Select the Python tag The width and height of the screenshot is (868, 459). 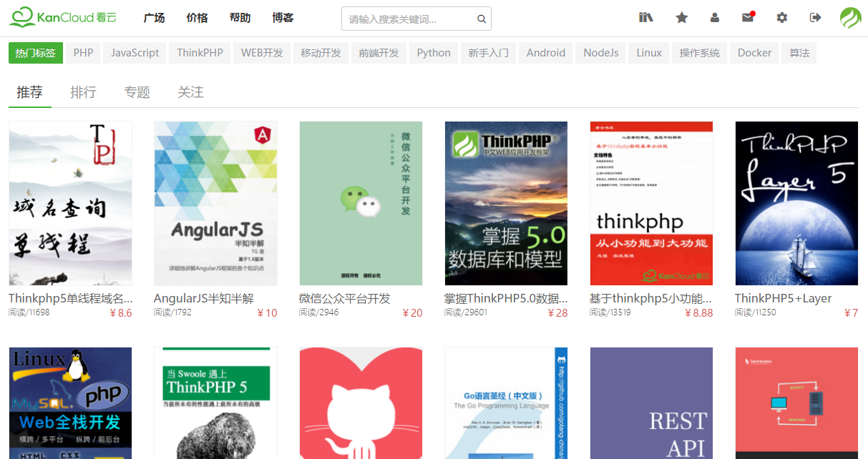click(434, 53)
